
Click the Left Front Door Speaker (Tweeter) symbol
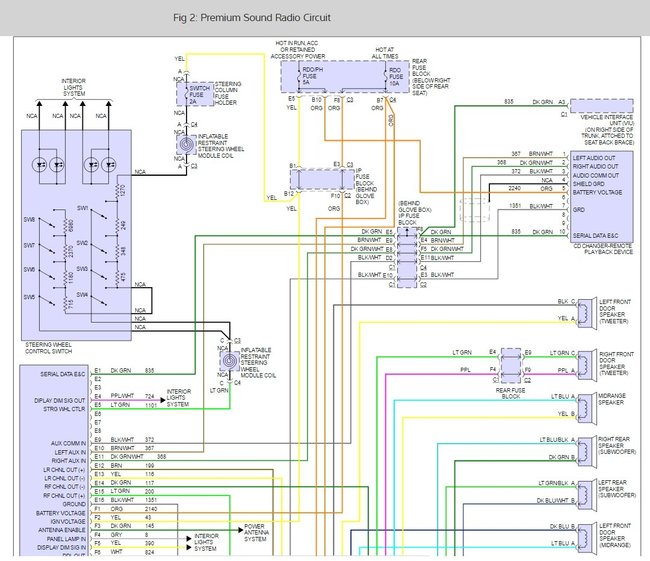[586, 313]
